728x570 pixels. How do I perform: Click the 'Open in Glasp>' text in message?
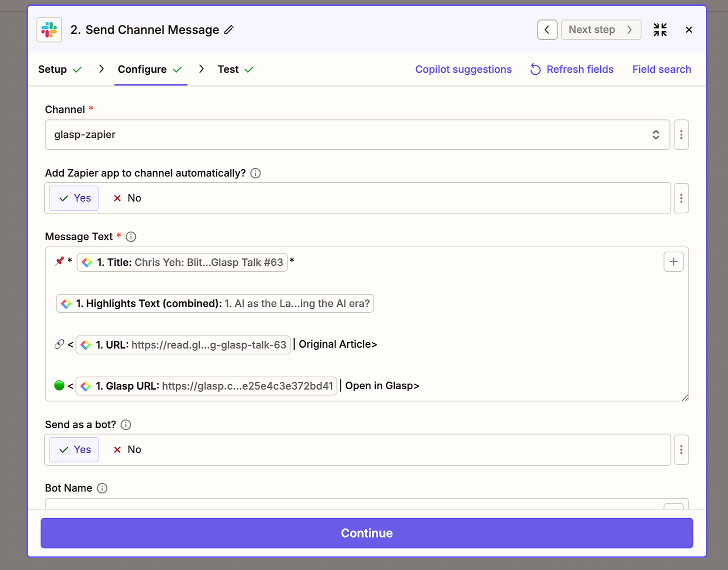(x=382, y=386)
